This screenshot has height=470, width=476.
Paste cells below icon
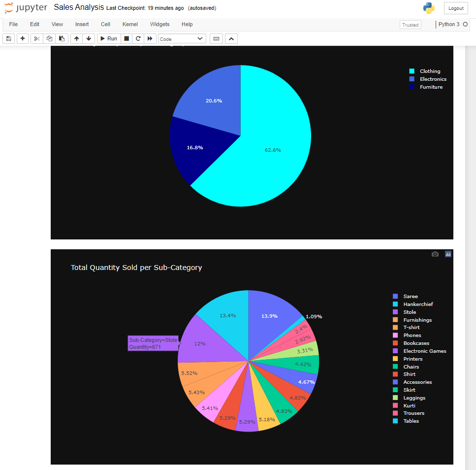click(62, 38)
